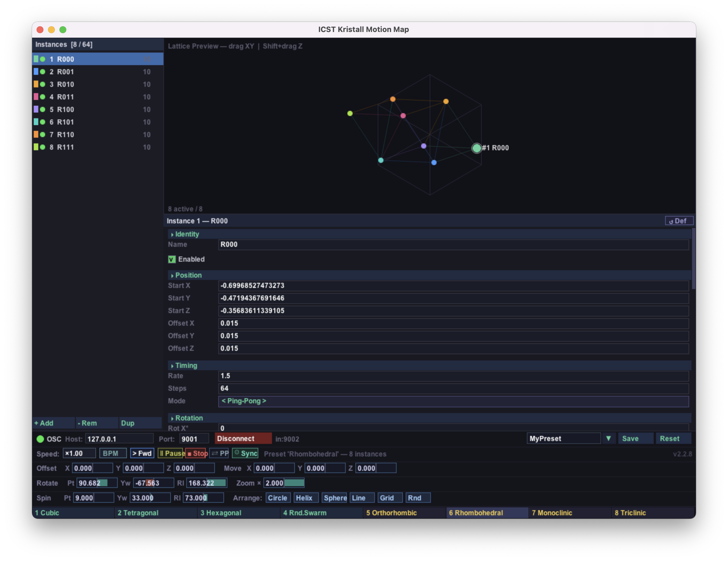Click the Port field 9001

tap(194, 439)
